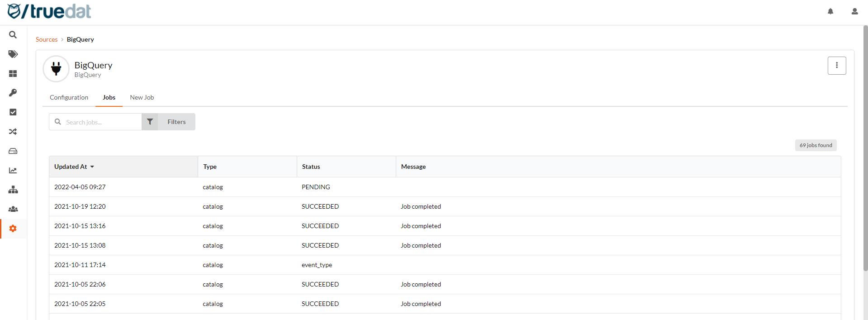Switch to the Configuration tab
The height and width of the screenshot is (320, 868).
point(69,97)
